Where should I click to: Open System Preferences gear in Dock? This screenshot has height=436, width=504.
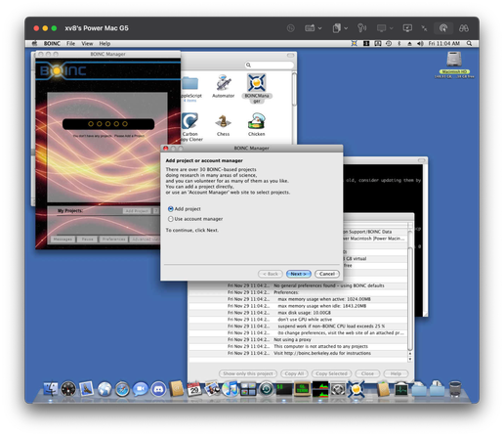[x=338, y=389]
